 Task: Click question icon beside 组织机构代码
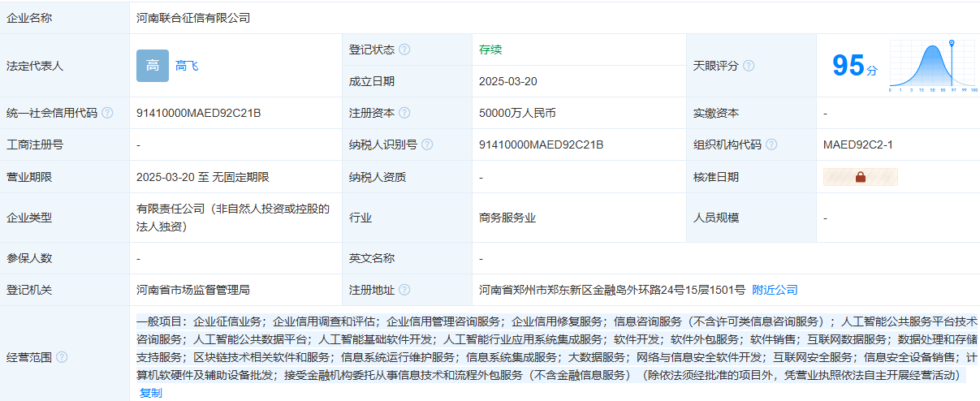pos(771,144)
